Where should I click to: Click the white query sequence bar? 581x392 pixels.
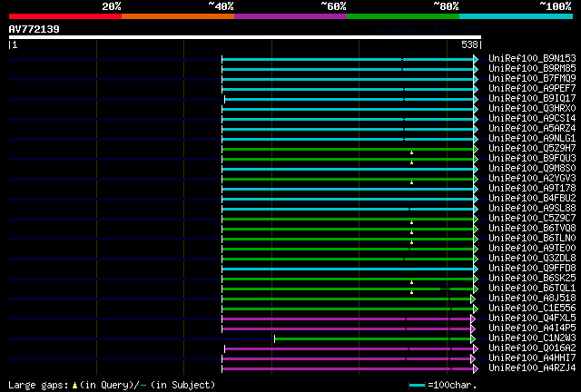pyautogui.click(x=245, y=37)
